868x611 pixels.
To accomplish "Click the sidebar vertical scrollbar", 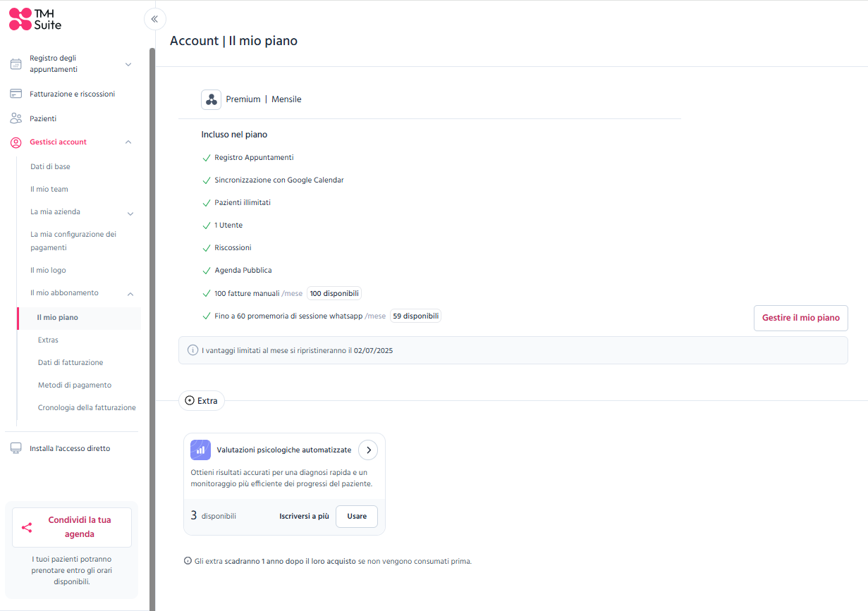I will pos(152,328).
